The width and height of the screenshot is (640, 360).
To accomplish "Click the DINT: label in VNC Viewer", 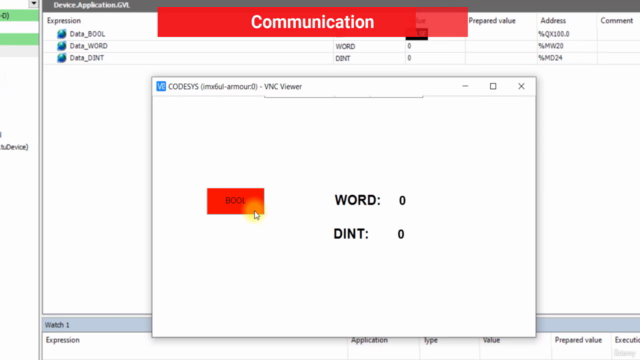I will (351, 234).
